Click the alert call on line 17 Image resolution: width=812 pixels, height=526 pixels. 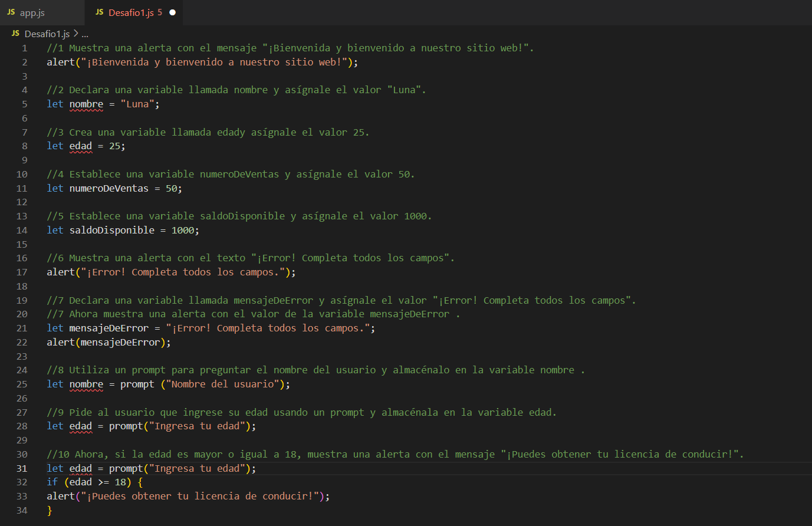point(171,272)
